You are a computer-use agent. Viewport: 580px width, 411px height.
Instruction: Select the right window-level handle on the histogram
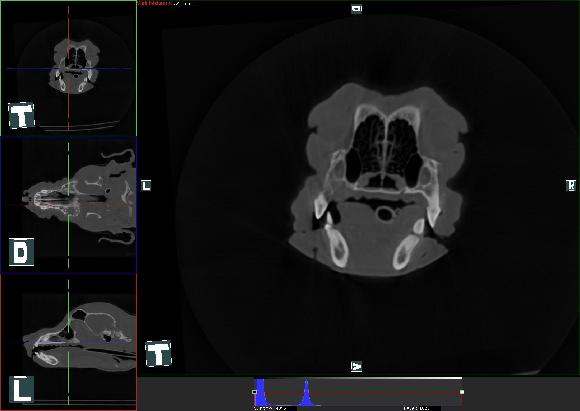tap(462, 392)
